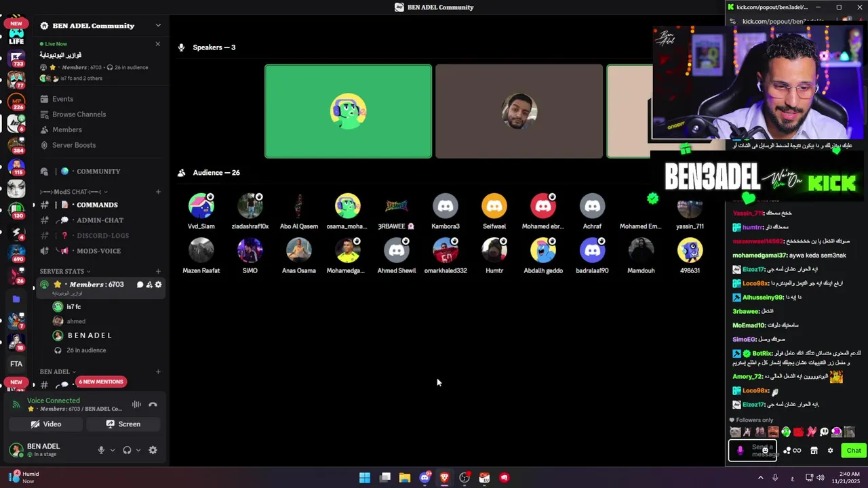Open the server with the 115 badge
The width and height of the screenshot is (868, 488).
[16, 167]
